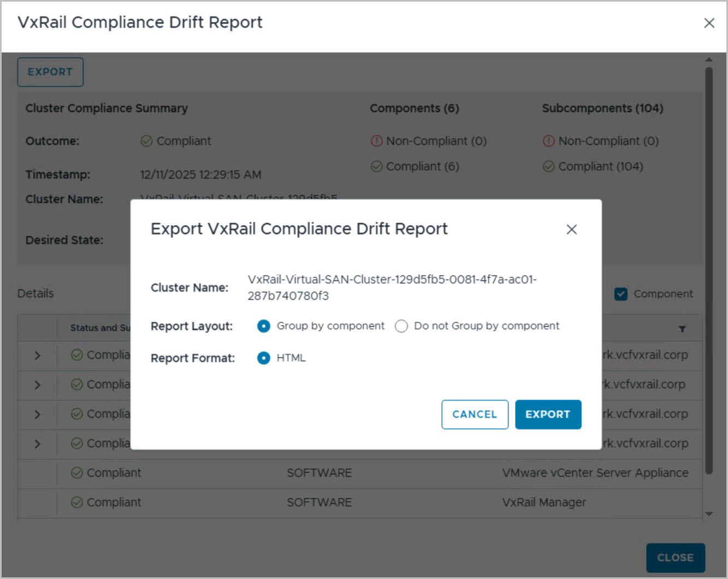This screenshot has width=728, height=579.
Task: Click the Subcomponents Non-Compliant (0) warning icon
Action: [x=548, y=141]
